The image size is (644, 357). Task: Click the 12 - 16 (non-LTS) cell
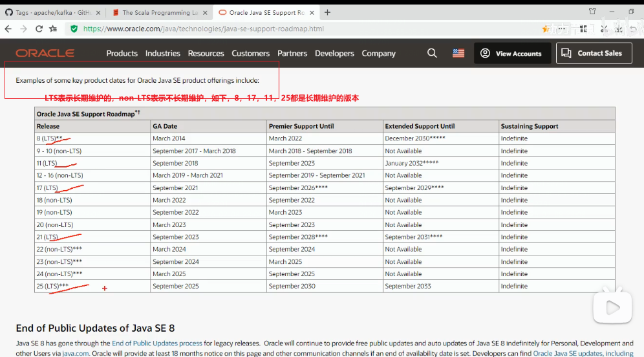[x=92, y=175]
